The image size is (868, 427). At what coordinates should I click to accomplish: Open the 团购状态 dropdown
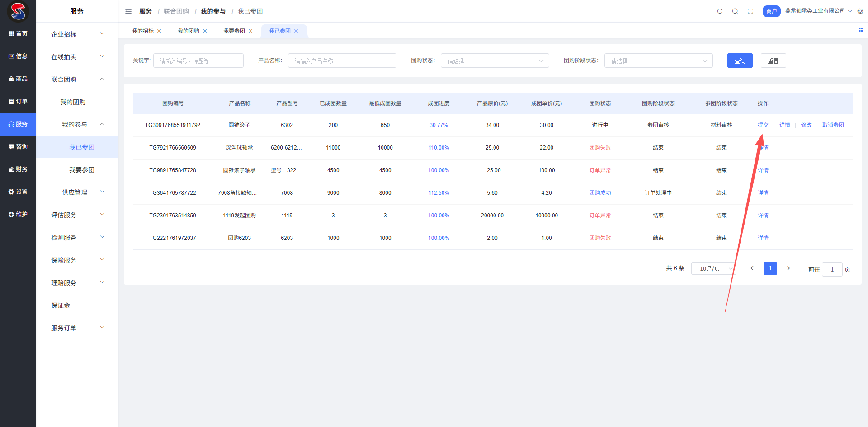495,61
